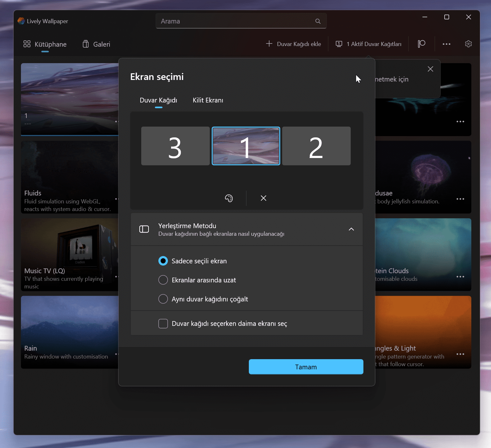Viewport: 491px width, 448px height.
Task: Open options for Triangles & Light wallpaper
Action: [x=460, y=354]
